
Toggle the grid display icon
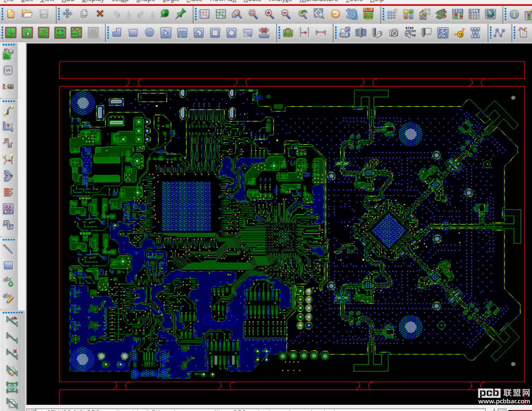pos(392,14)
